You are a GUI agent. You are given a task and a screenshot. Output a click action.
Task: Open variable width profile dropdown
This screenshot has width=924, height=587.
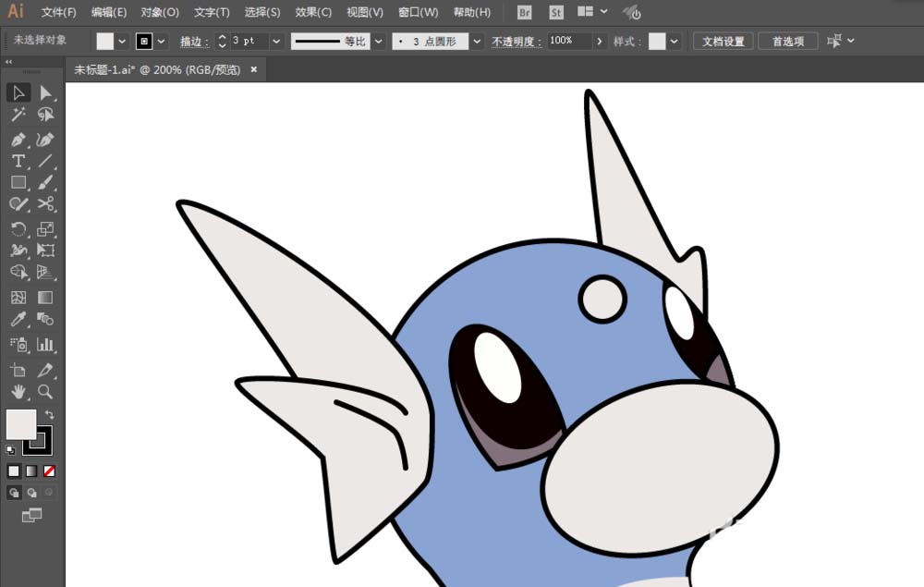click(379, 42)
